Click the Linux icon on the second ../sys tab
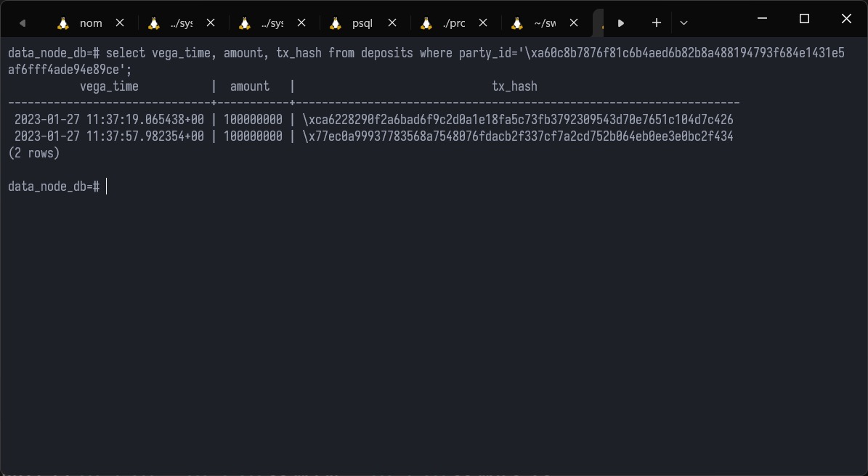 click(x=244, y=22)
